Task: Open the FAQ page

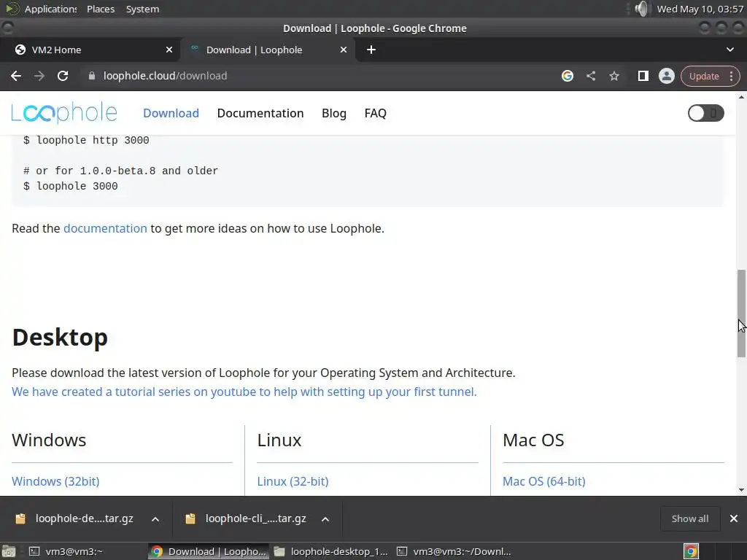Action: 376,113
